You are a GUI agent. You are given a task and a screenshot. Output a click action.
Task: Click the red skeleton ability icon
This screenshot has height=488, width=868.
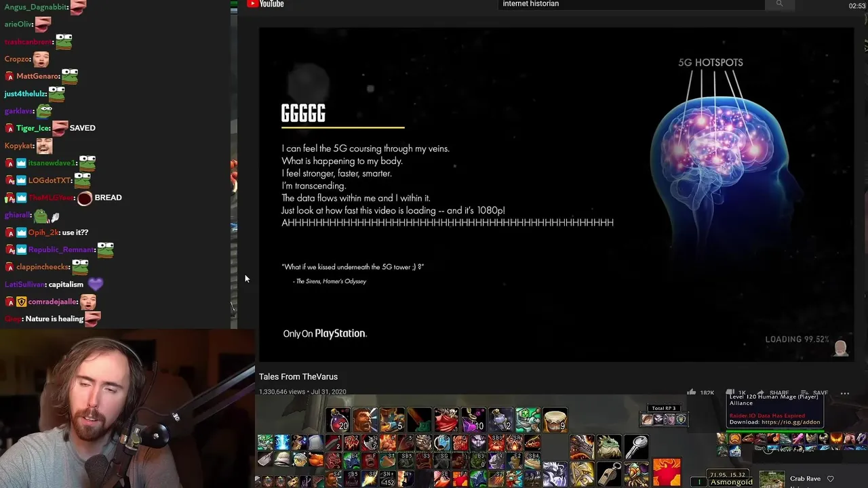[446, 420]
